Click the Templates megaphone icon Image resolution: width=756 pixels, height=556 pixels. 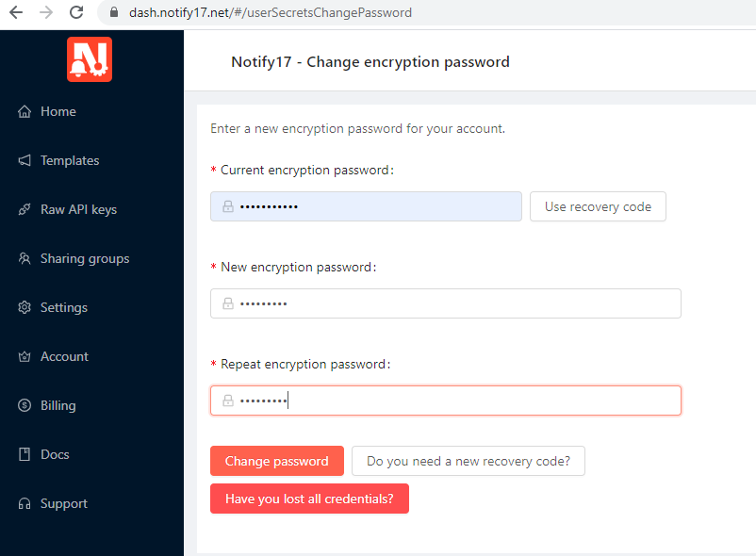tap(25, 160)
